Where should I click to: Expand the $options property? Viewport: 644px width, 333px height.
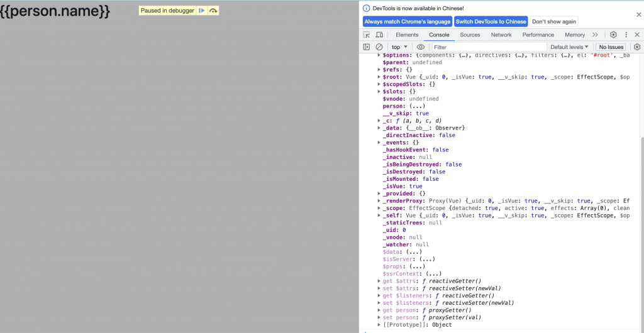pos(379,55)
